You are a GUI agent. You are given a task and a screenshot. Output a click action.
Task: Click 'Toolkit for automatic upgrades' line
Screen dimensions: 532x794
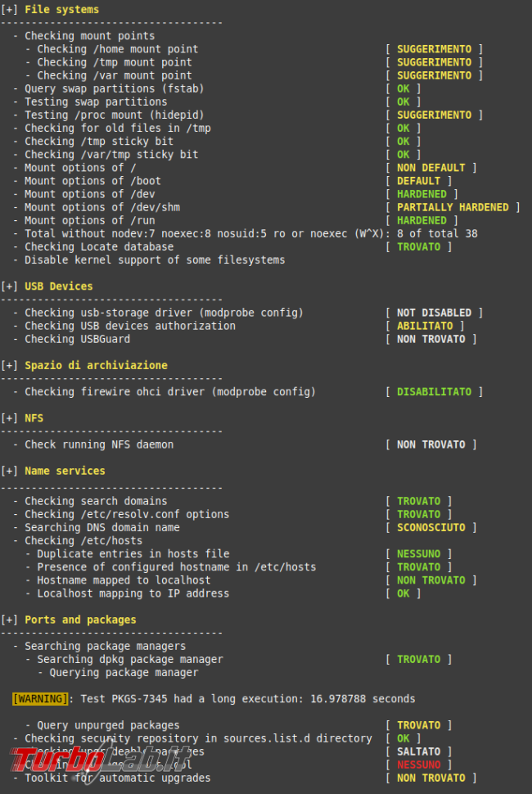tap(117, 778)
